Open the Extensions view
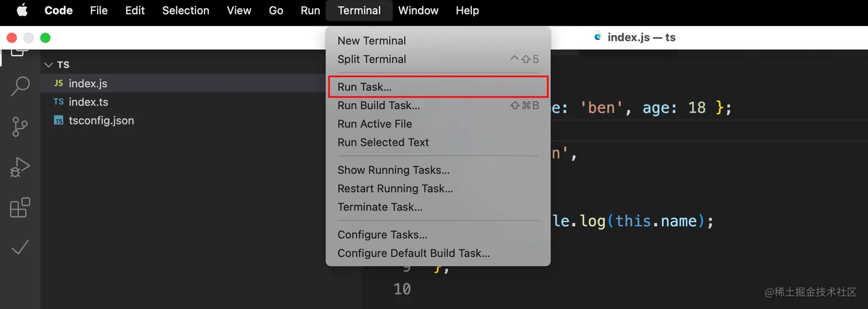Viewport: 868px width, 309px height. tap(20, 208)
